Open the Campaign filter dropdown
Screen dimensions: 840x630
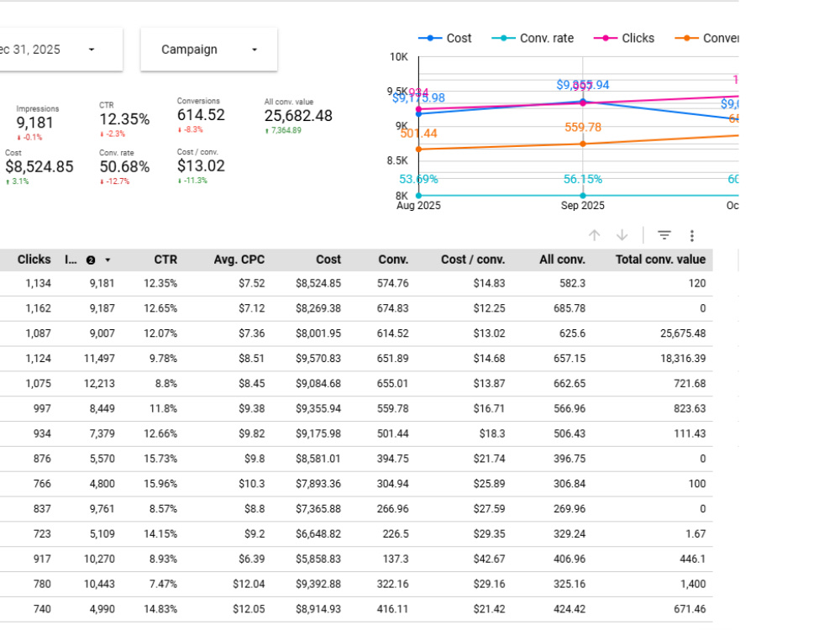pos(209,50)
